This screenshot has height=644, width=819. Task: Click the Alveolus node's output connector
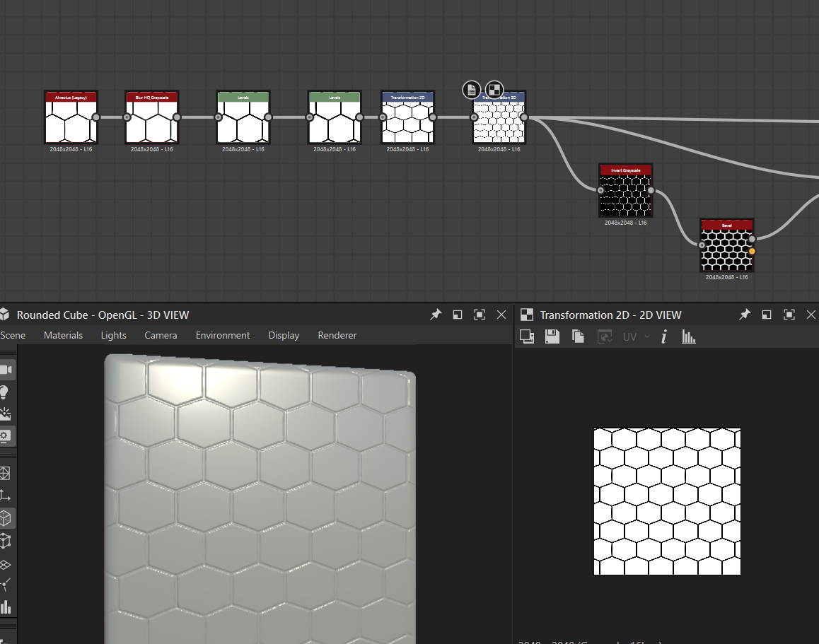[x=96, y=117]
